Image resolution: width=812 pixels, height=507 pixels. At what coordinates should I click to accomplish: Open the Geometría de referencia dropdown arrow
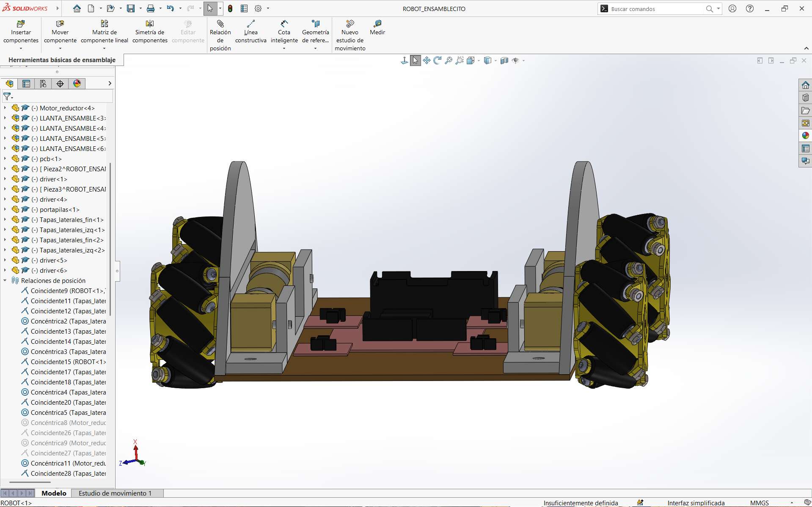click(x=315, y=49)
